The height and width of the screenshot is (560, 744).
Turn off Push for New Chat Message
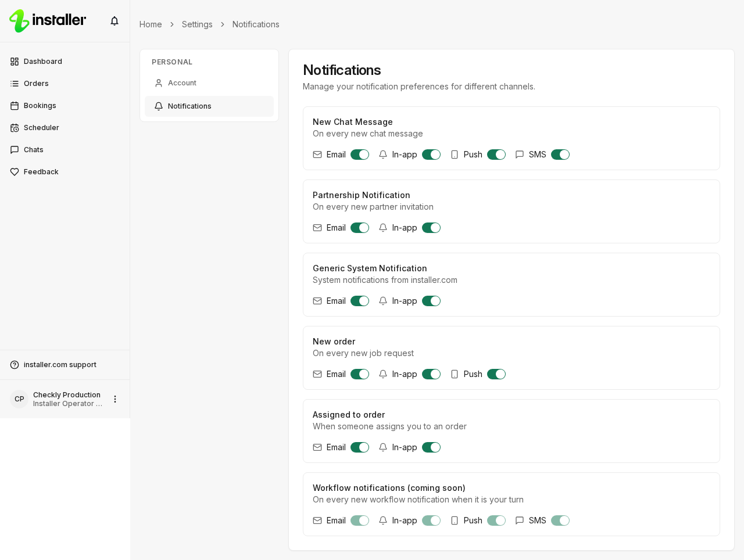tap(496, 155)
